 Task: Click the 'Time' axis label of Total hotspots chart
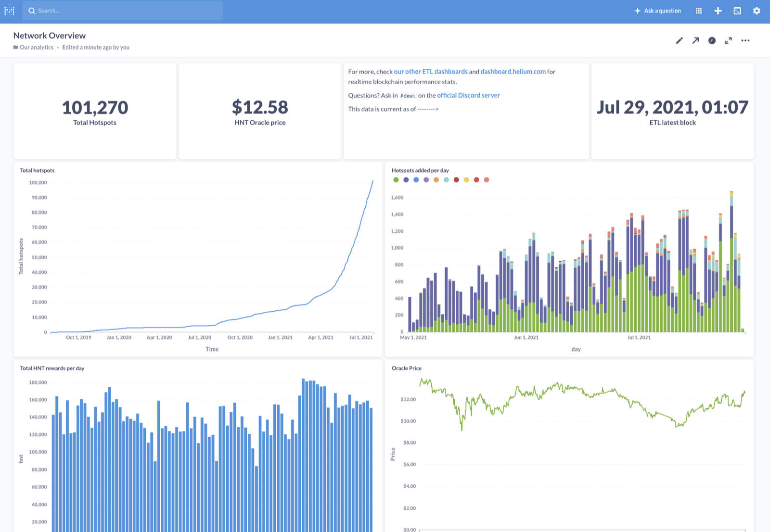[212, 349]
